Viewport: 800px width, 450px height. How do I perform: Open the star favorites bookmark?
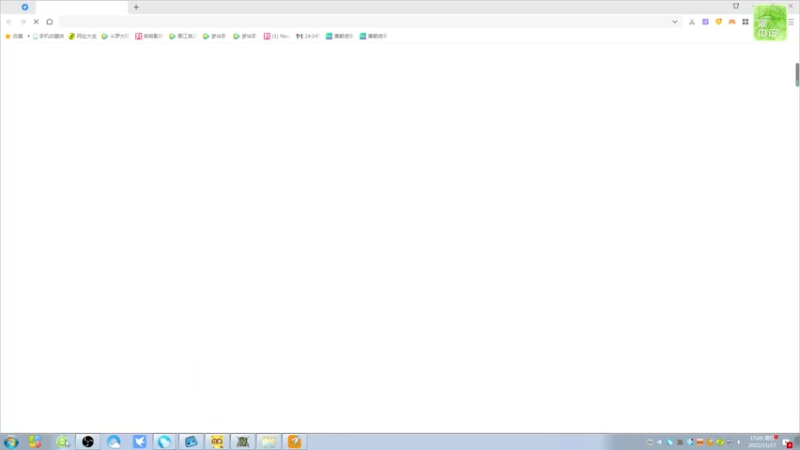coord(14,36)
